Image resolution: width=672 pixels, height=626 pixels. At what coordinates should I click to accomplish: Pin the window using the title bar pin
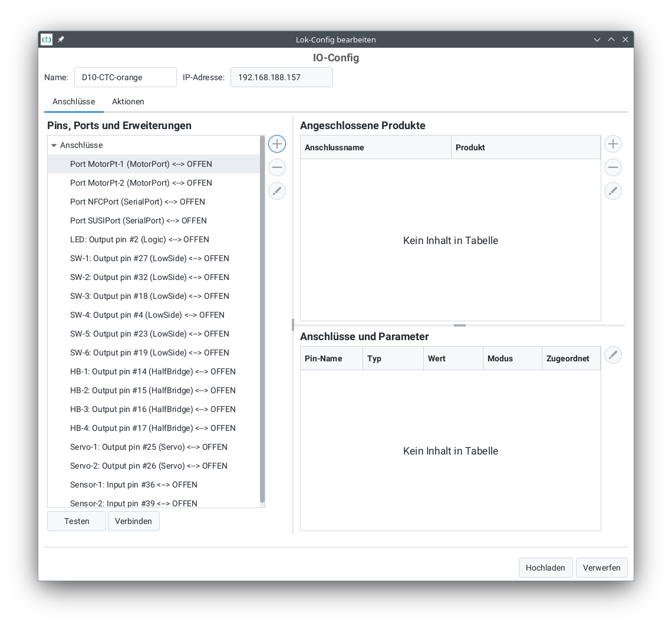pos(60,39)
